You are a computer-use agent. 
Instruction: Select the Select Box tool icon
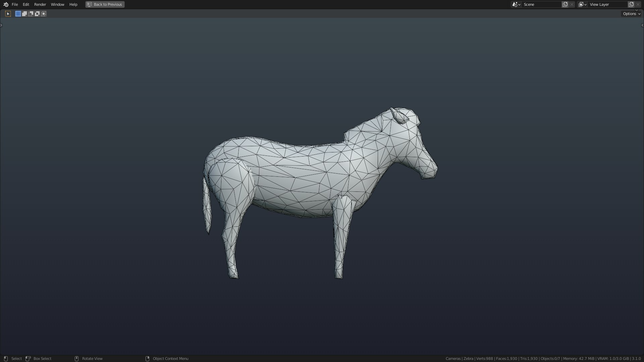[x=8, y=14]
